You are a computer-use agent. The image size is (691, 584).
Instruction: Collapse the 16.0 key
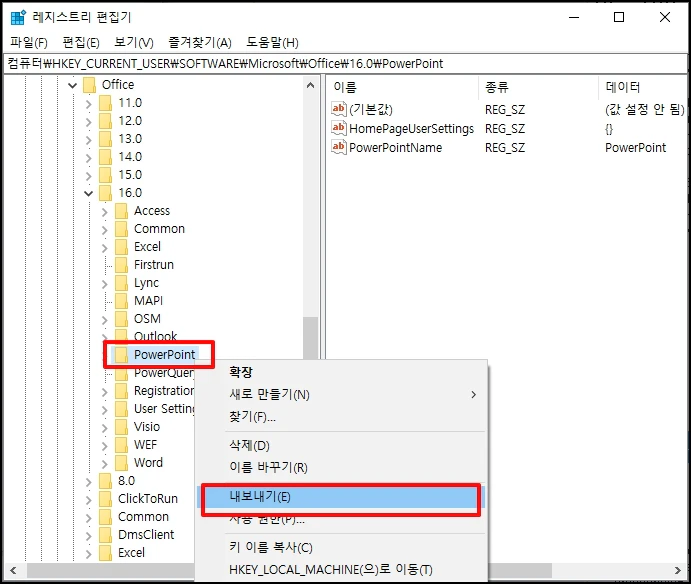tap(89, 193)
